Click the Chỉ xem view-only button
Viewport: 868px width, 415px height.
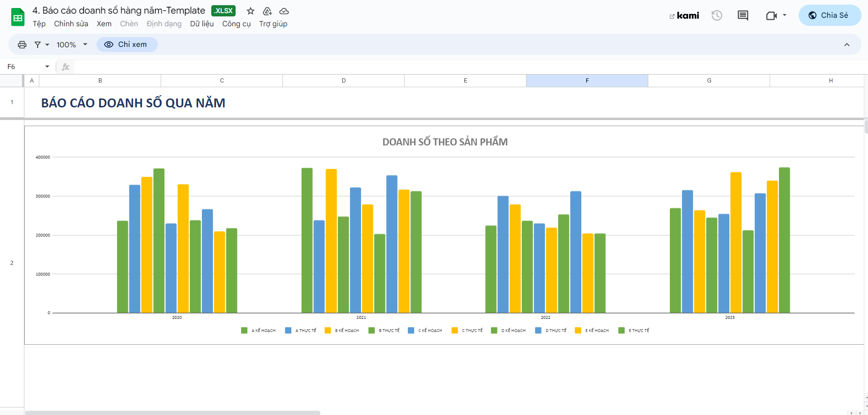click(x=127, y=45)
